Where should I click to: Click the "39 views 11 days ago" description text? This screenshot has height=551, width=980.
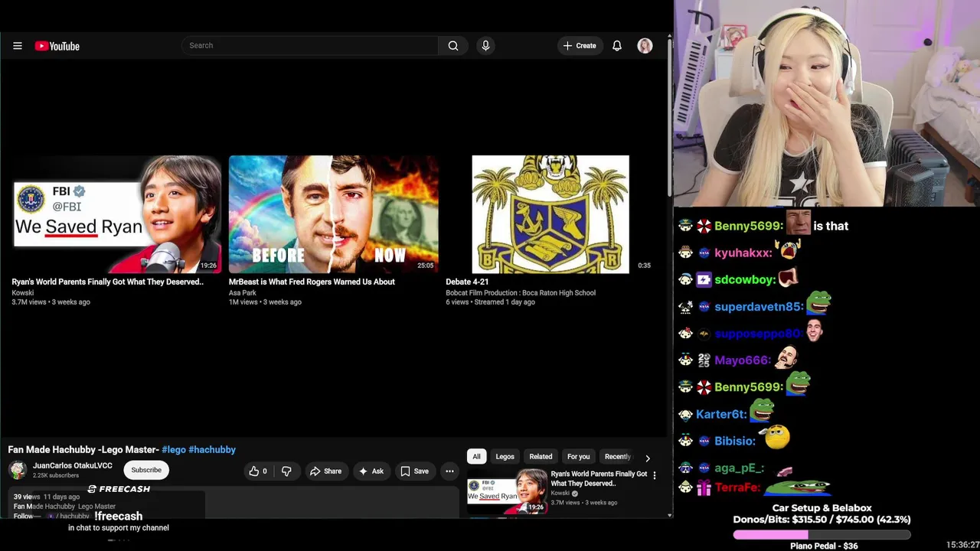pos(46,497)
